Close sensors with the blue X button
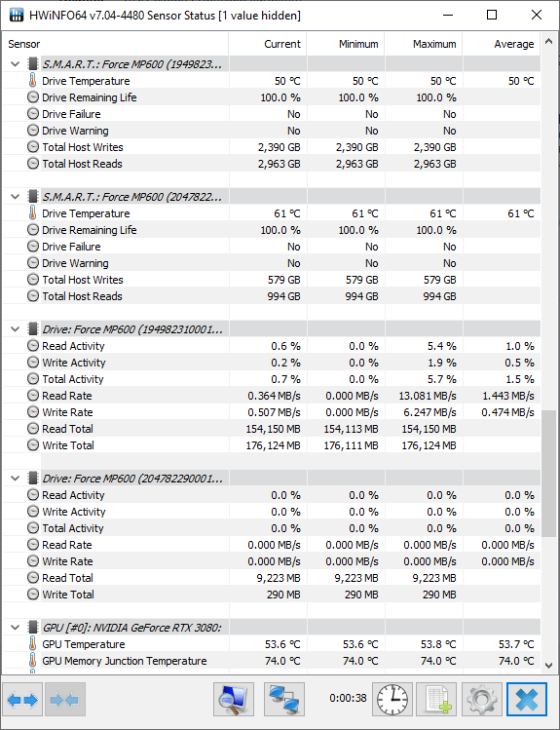The height and width of the screenshot is (730, 560). click(x=527, y=699)
